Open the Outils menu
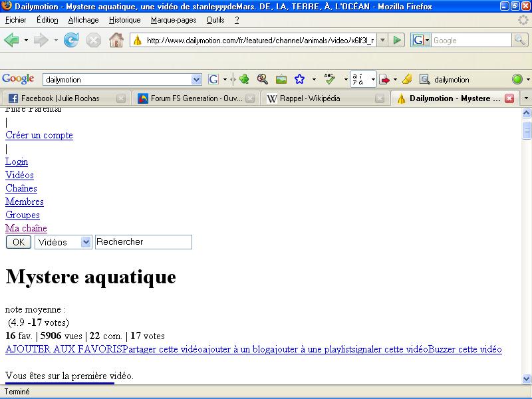The image size is (532, 399). click(215, 20)
